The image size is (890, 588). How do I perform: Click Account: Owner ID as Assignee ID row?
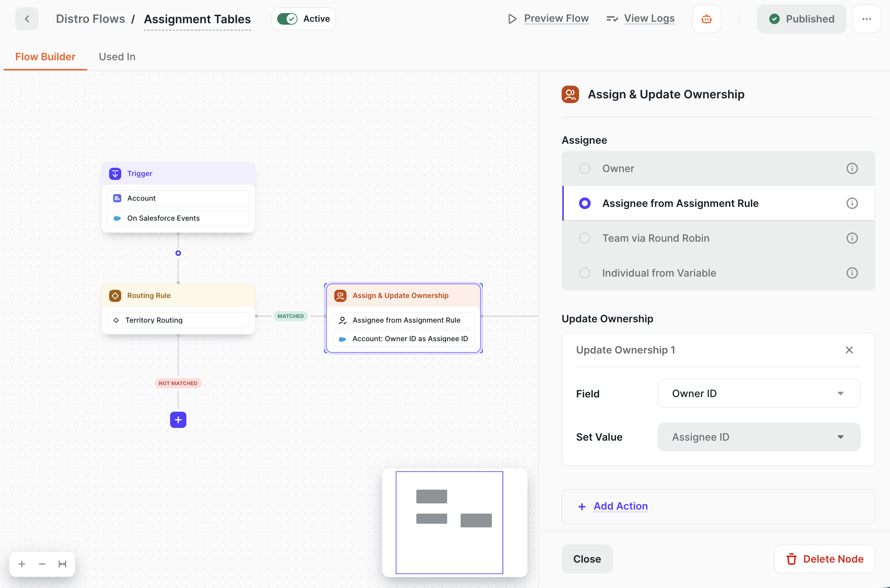(403, 339)
